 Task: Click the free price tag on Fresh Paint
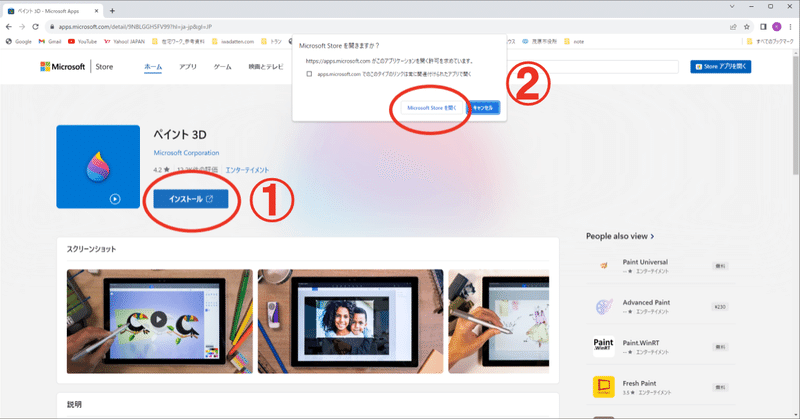coord(720,387)
